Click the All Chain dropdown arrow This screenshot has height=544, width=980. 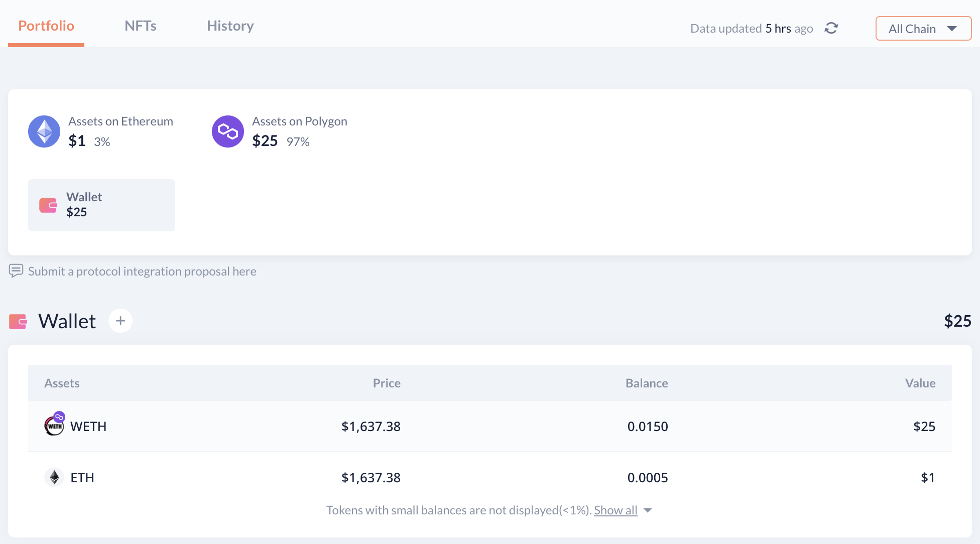pos(952,29)
